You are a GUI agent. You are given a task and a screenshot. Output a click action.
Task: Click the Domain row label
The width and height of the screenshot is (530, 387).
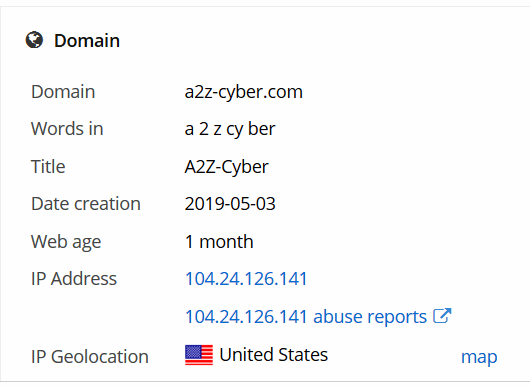pyautogui.click(x=63, y=92)
